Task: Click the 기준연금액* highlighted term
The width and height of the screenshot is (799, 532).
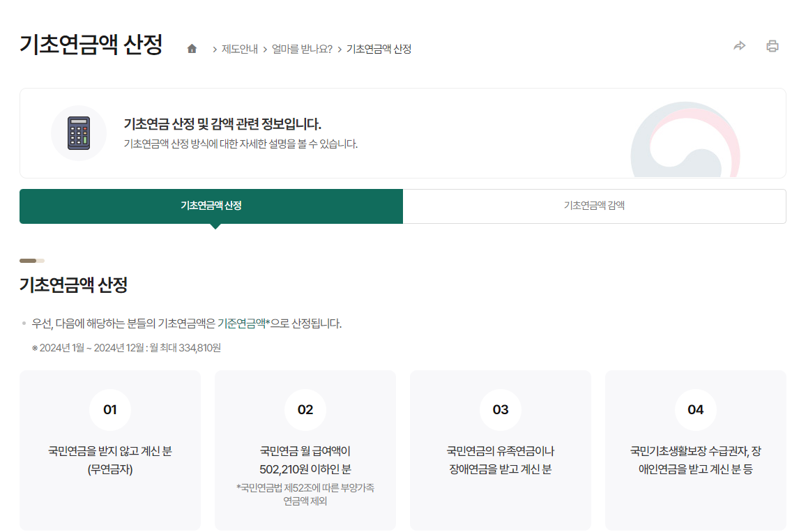Action: coord(243,323)
